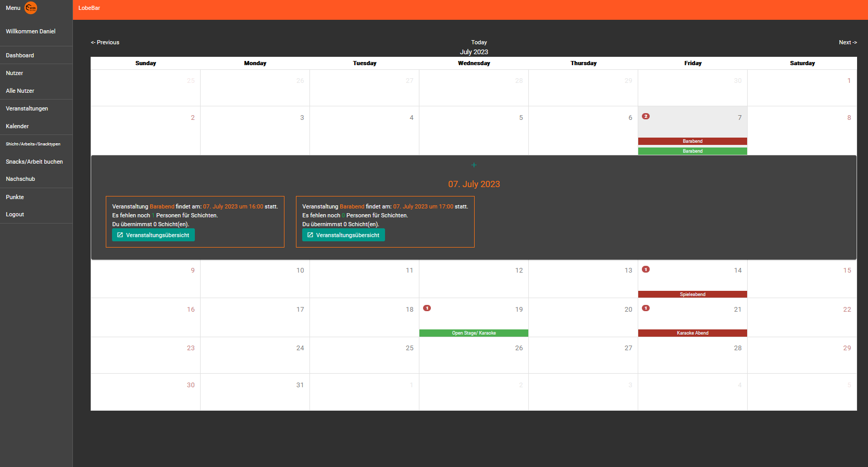Open the Veranstaltungen sidebar item
868x467 pixels.
point(27,108)
